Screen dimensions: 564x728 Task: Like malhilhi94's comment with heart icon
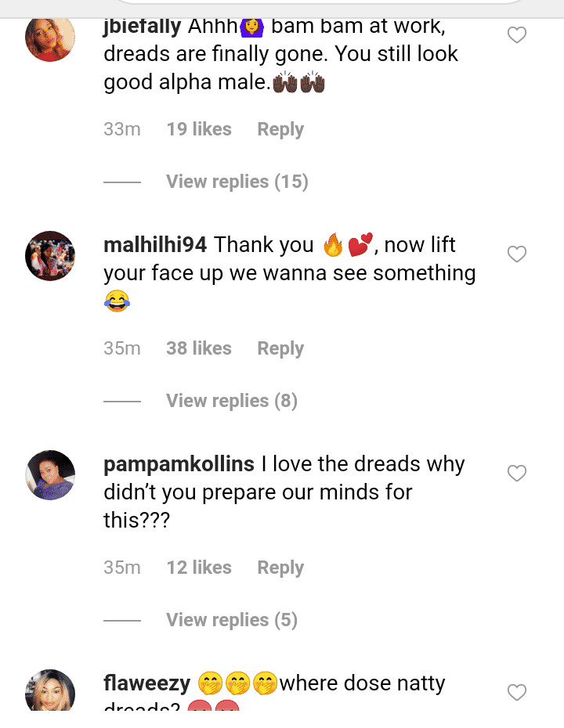516,254
